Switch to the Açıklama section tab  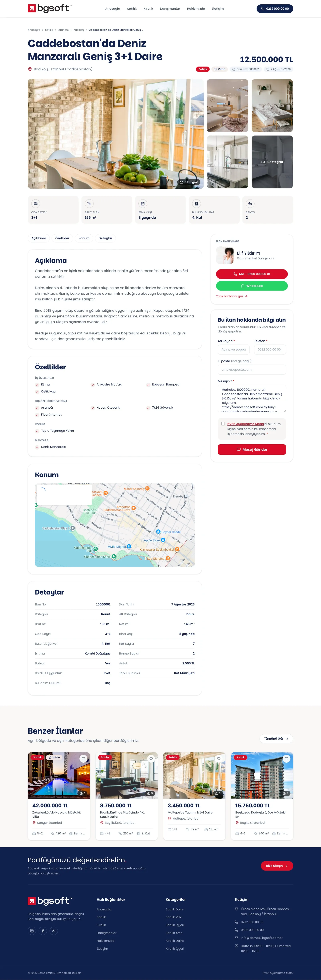pos(39,238)
